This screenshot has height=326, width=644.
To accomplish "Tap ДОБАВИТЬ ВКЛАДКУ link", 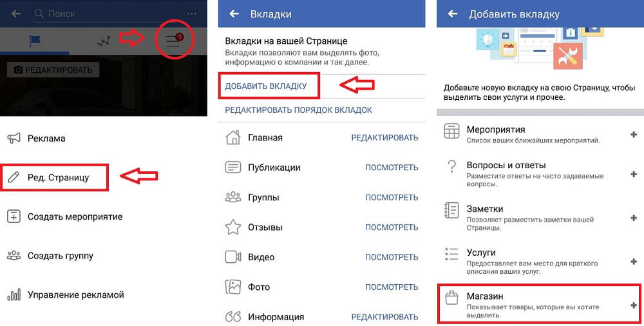I will [266, 86].
